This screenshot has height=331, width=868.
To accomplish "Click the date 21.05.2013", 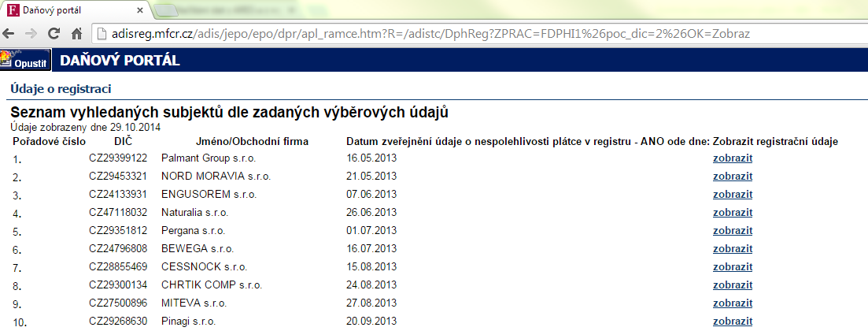I will tap(371, 177).
